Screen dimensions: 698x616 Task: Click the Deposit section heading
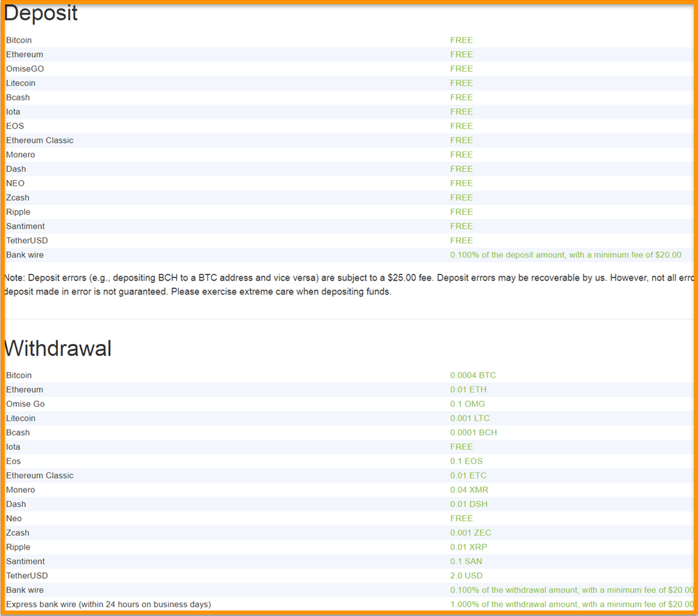[x=41, y=13]
